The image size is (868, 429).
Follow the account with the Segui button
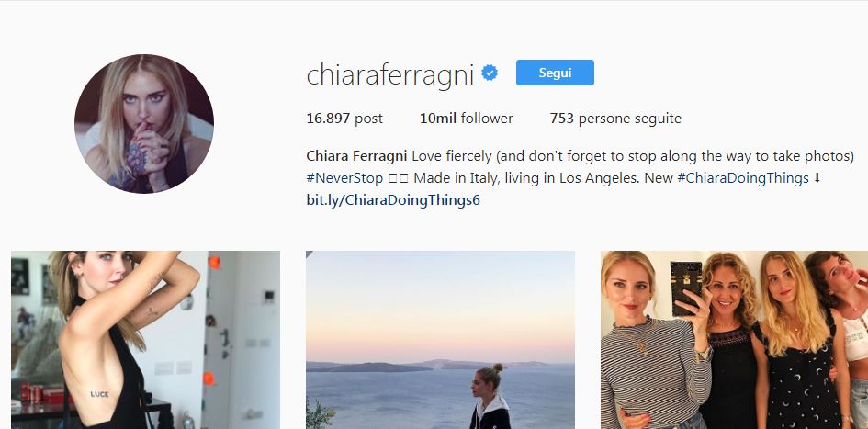(x=555, y=73)
